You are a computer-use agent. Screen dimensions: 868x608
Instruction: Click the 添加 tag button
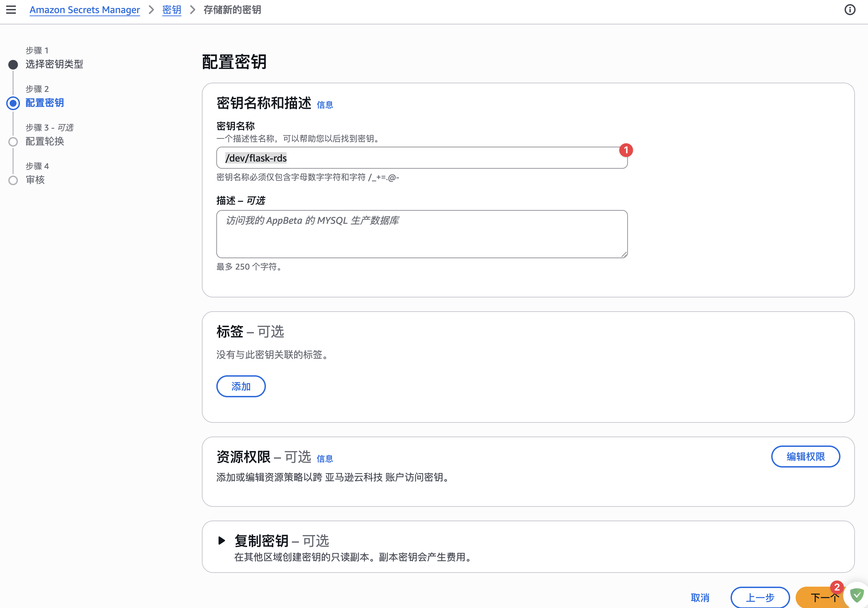point(241,386)
